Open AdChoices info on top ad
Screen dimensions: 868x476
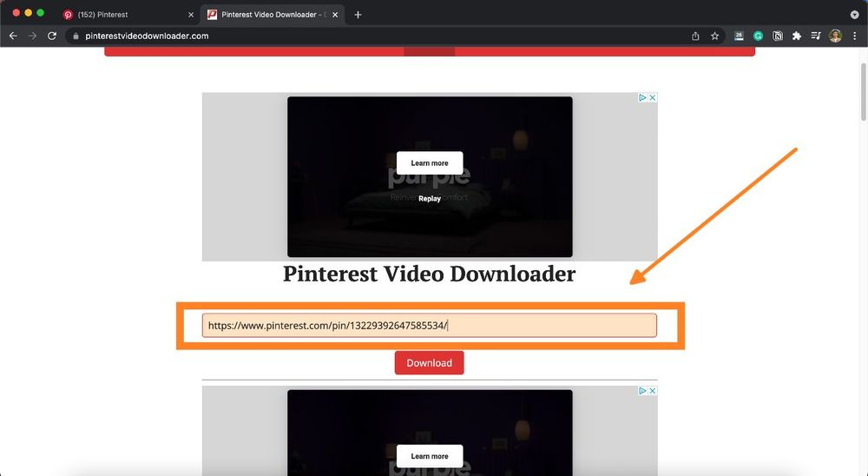click(x=642, y=97)
